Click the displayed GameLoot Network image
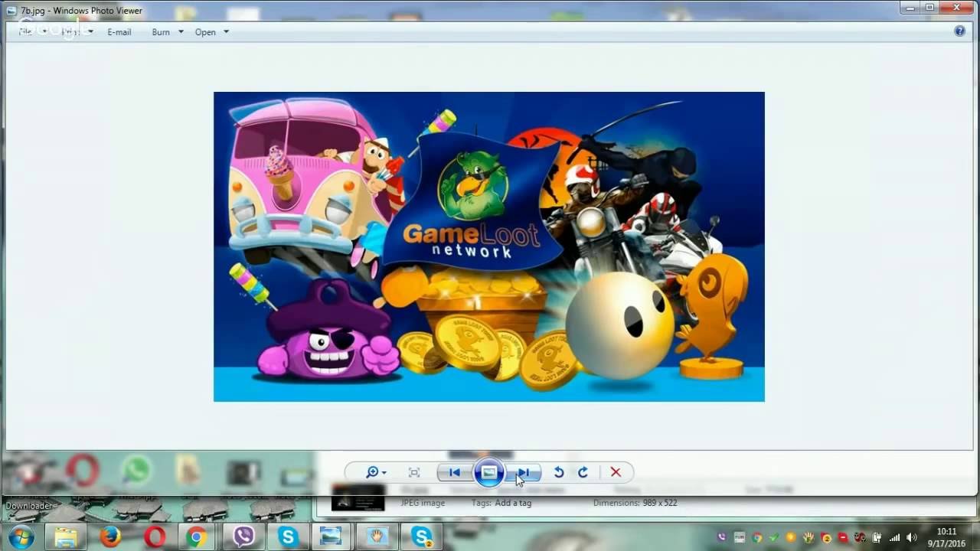Image resolution: width=980 pixels, height=551 pixels. [488, 246]
